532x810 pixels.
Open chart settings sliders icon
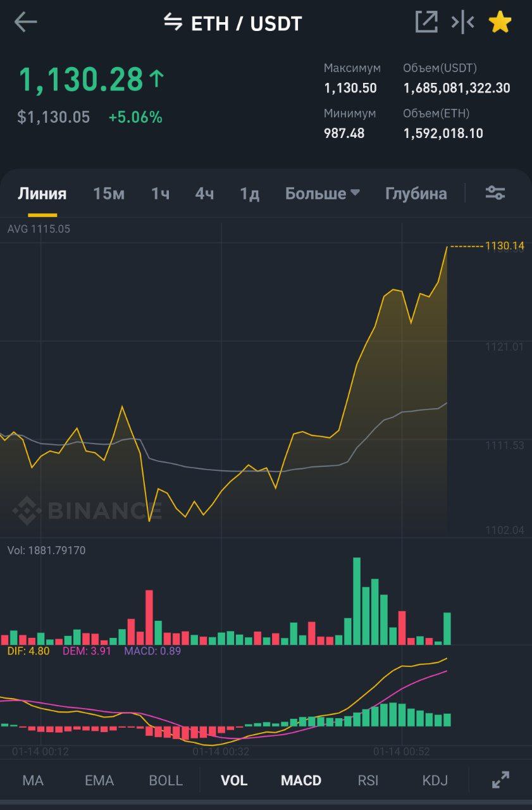pyautogui.click(x=495, y=193)
